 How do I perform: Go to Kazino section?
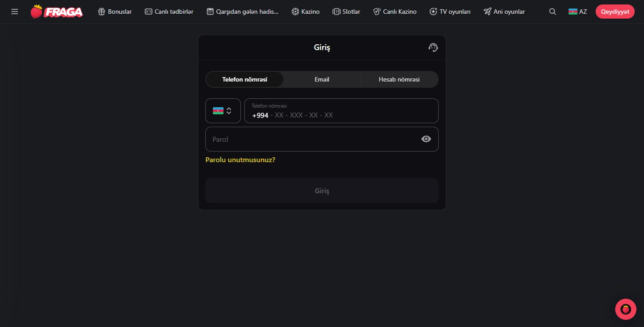(x=306, y=12)
